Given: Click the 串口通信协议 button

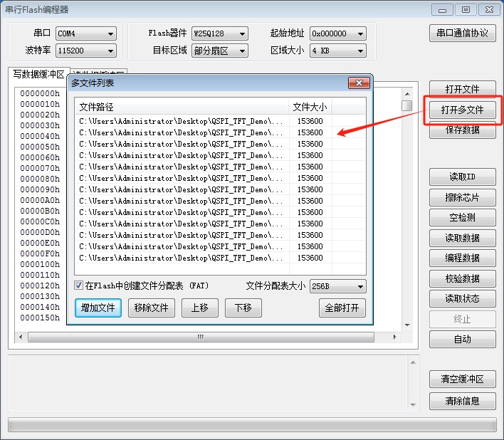Looking at the screenshot, I should [x=462, y=33].
